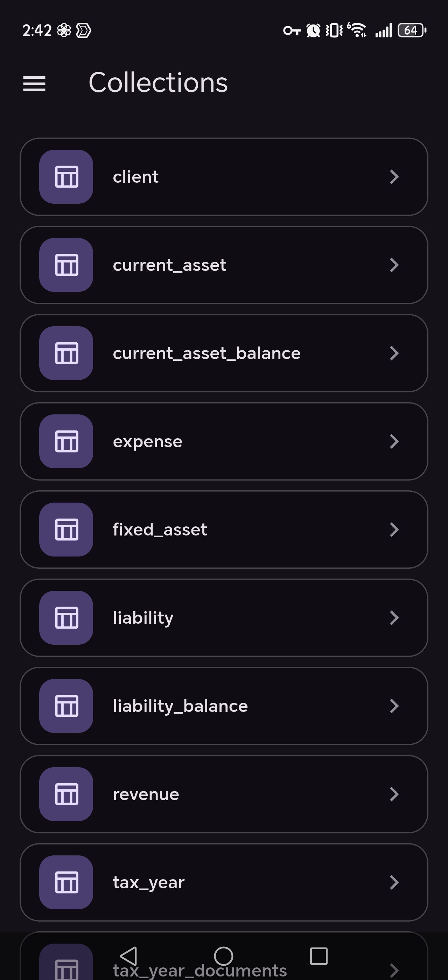This screenshot has width=448, height=980.
Task: Tap the table icon beside tax_year
Action: pyautogui.click(x=66, y=882)
